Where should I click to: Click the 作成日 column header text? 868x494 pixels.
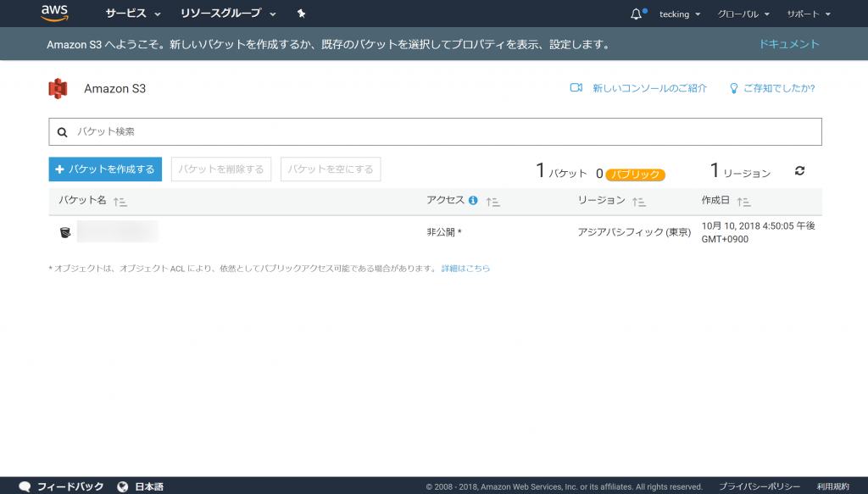(715, 200)
